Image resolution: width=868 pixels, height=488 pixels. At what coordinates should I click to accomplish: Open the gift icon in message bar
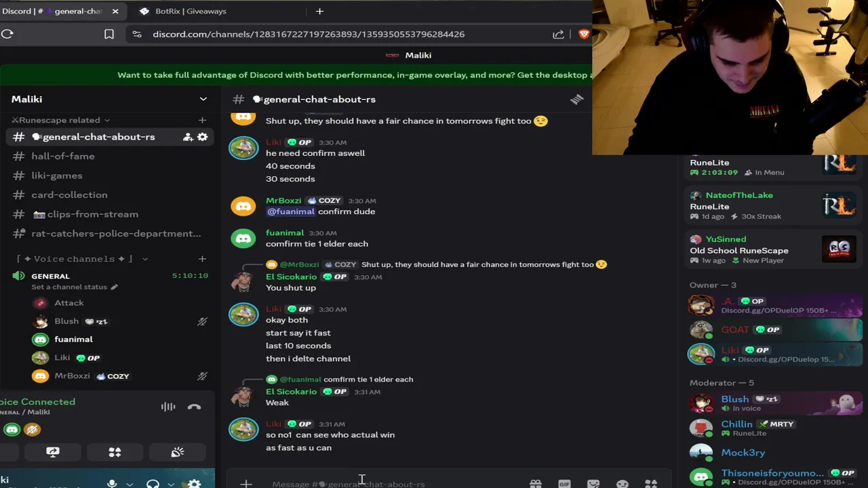(x=536, y=484)
